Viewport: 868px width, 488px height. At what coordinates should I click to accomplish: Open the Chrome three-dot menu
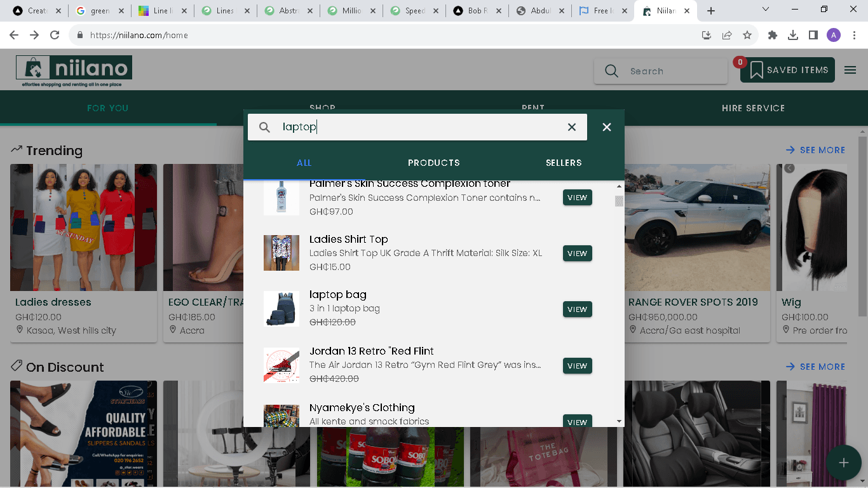click(x=853, y=36)
